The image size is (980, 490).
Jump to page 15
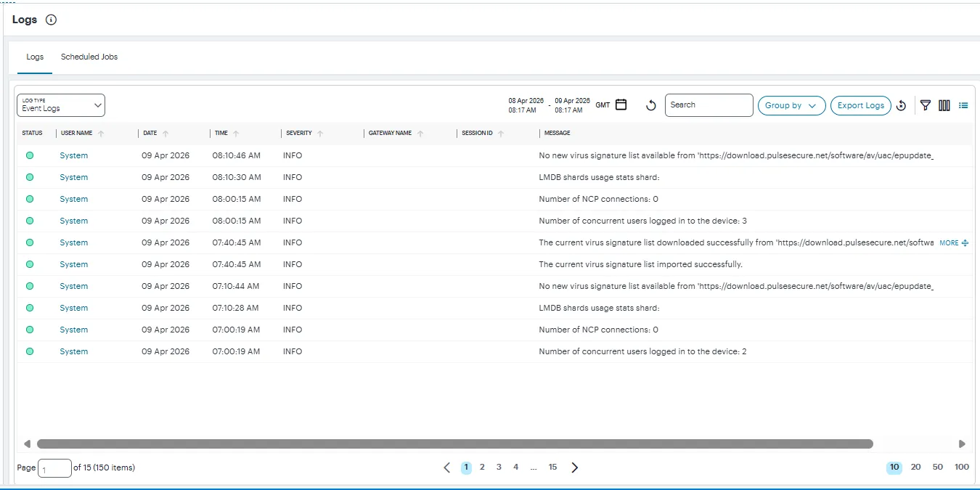pyautogui.click(x=552, y=467)
